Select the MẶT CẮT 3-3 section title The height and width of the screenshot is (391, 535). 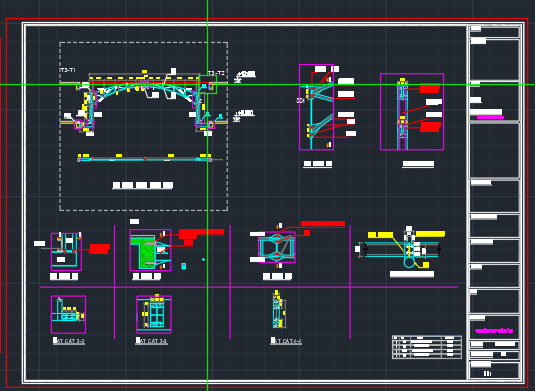[x=151, y=341]
